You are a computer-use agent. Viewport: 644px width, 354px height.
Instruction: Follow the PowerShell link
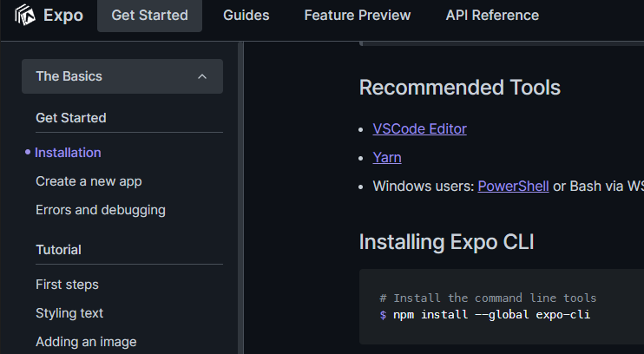(x=513, y=187)
